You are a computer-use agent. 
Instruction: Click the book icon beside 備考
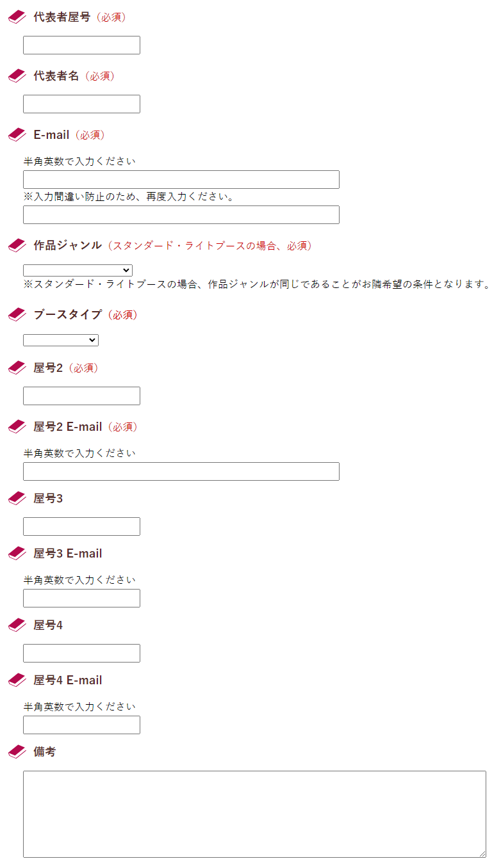(x=15, y=751)
